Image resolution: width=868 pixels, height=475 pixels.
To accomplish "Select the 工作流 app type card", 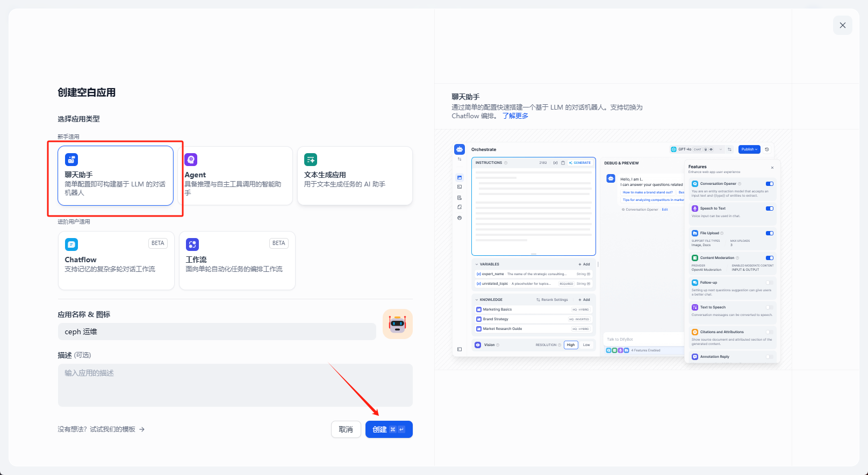I will coord(237,261).
